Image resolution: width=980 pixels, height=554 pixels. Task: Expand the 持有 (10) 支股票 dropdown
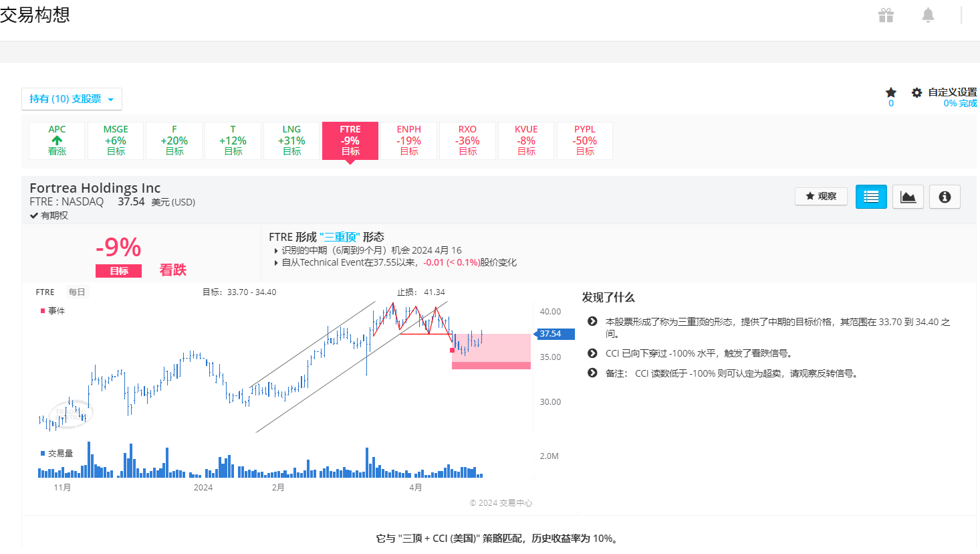tap(72, 99)
